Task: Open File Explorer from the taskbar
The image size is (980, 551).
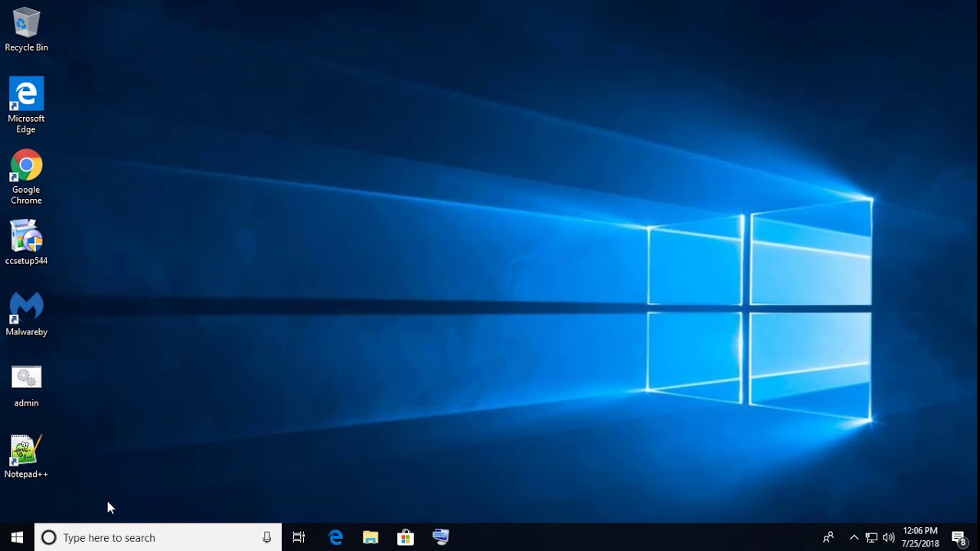Action: [371, 537]
